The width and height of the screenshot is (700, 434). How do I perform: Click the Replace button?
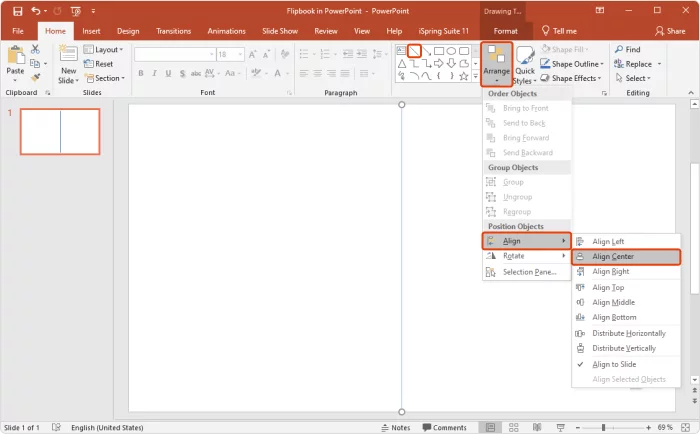click(x=633, y=64)
